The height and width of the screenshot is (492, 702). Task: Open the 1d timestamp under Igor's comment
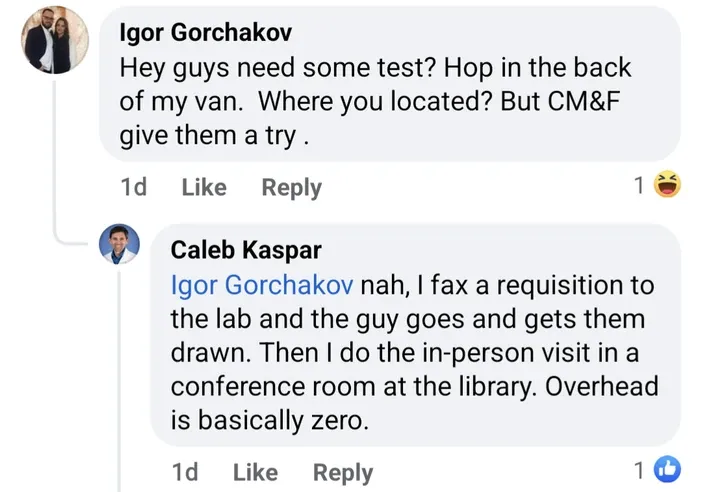point(133,187)
